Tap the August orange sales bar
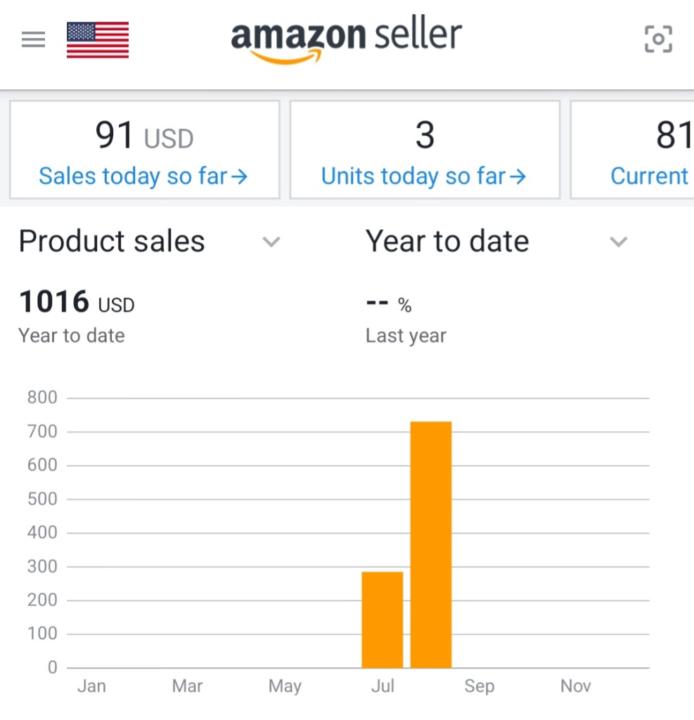 pos(431,545)
